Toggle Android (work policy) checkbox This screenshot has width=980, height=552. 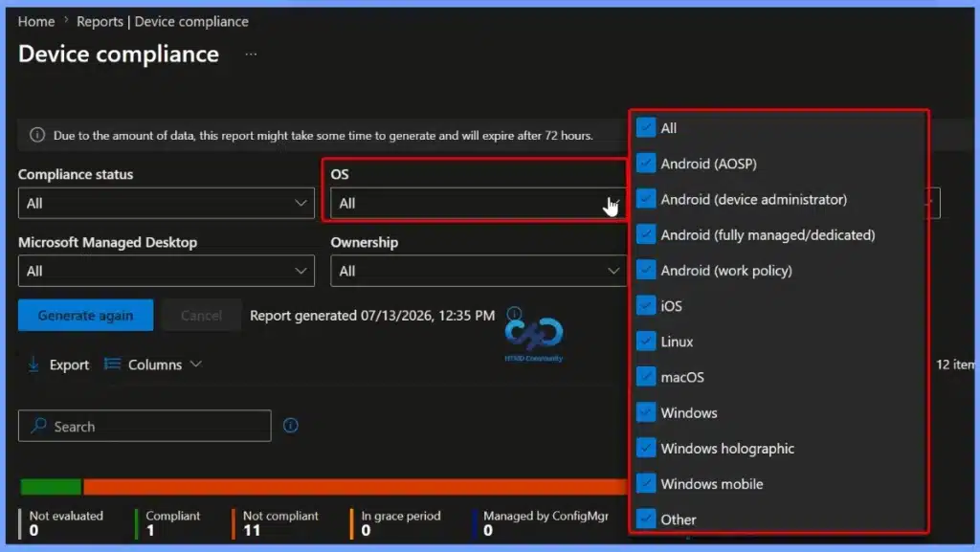[x=646, y=271]
